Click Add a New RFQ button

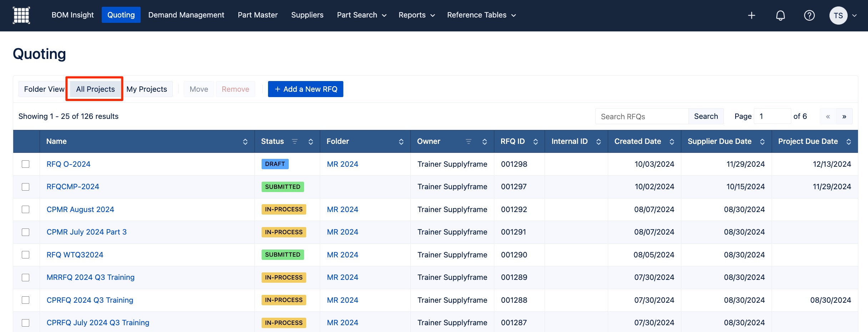click(306, 89)
